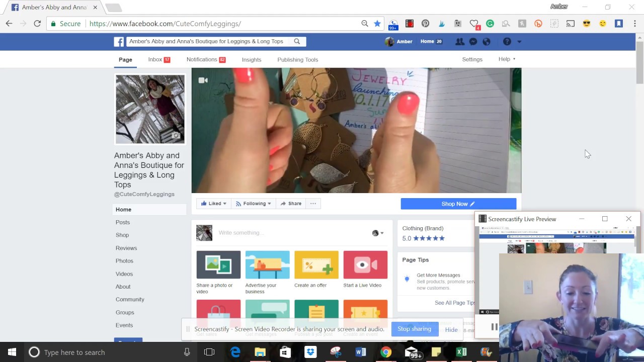Bookmark this page with the star icon
The width and height of the screenshot is (644, 362).
pos(377,24)
